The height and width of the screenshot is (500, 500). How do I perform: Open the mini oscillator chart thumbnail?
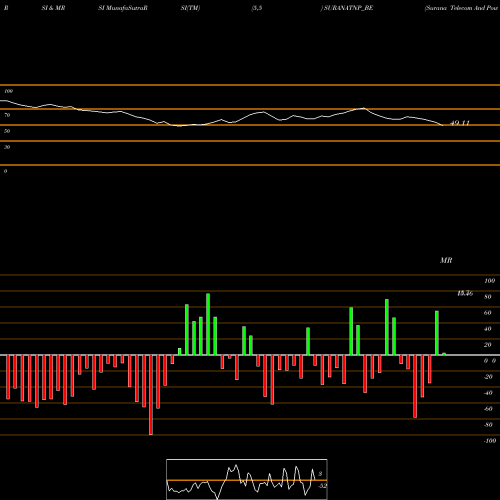click(x=247, y=479)
